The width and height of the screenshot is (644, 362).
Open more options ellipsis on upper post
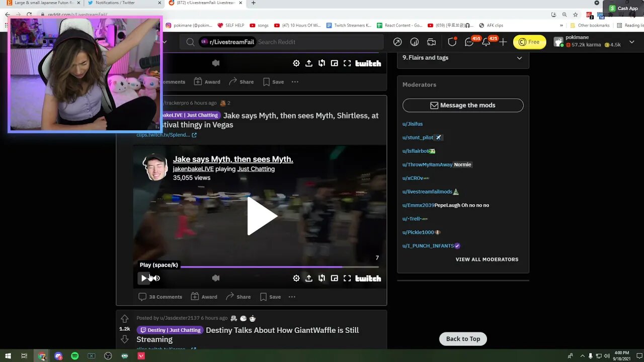click(x=295, y=82)
